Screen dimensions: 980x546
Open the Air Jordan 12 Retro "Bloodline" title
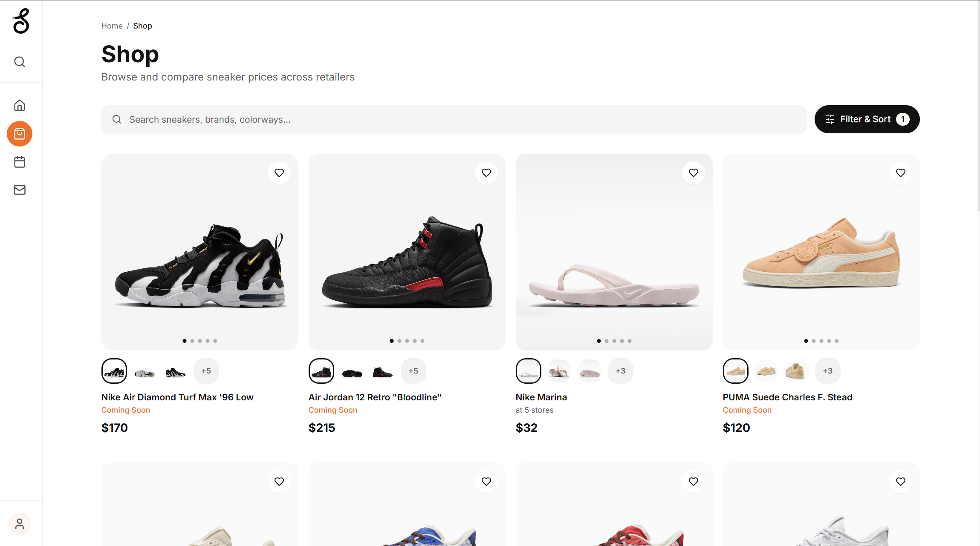pos(375,397)
